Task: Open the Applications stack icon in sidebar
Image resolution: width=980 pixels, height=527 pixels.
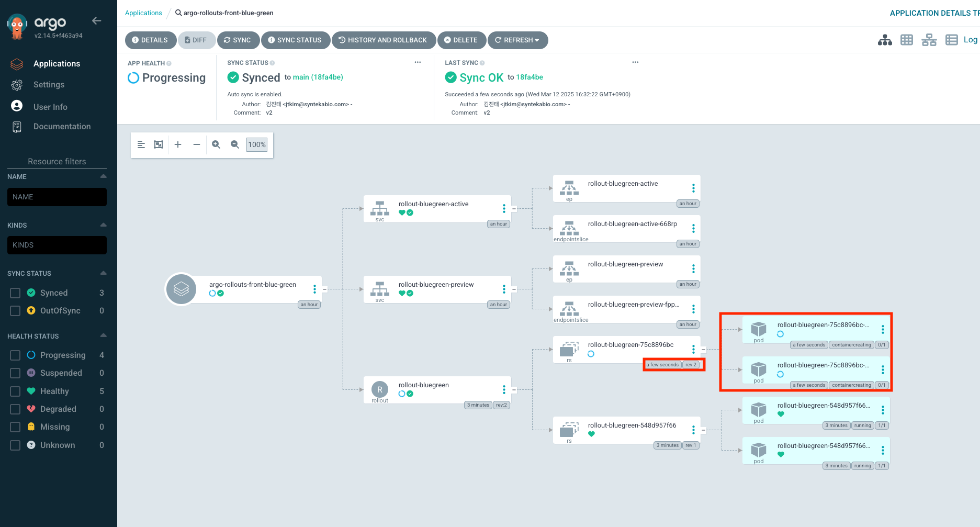Action: (x=17, y=64)
